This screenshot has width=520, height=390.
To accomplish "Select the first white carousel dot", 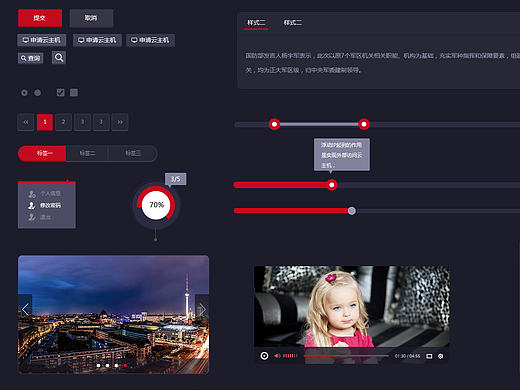I will [98, 366].
